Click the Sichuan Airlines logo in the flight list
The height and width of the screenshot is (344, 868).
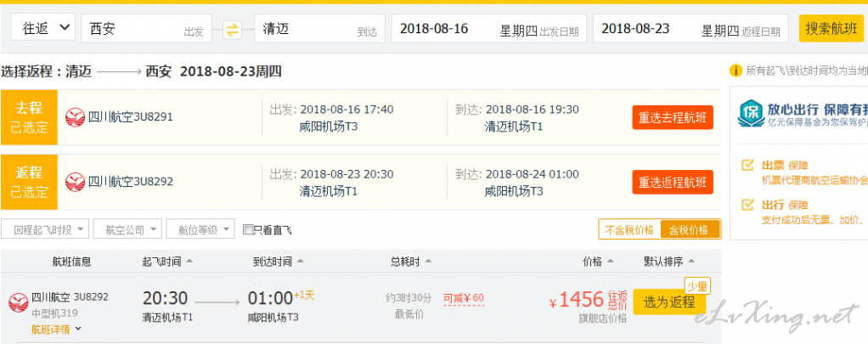tap(19, 302)
